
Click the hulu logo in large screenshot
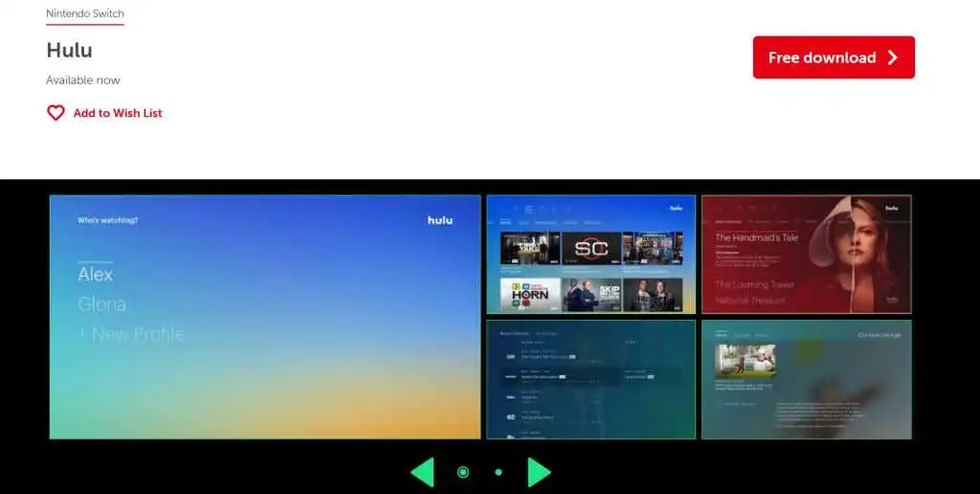[440, 220]
